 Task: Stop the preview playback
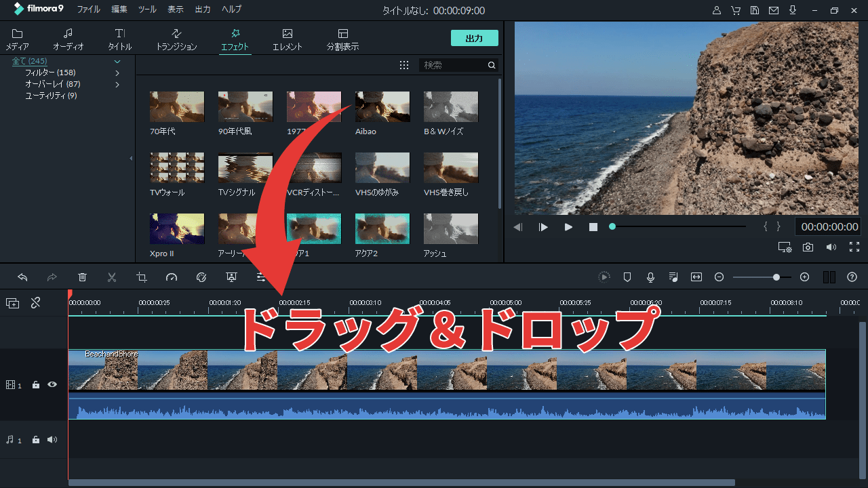593,227
